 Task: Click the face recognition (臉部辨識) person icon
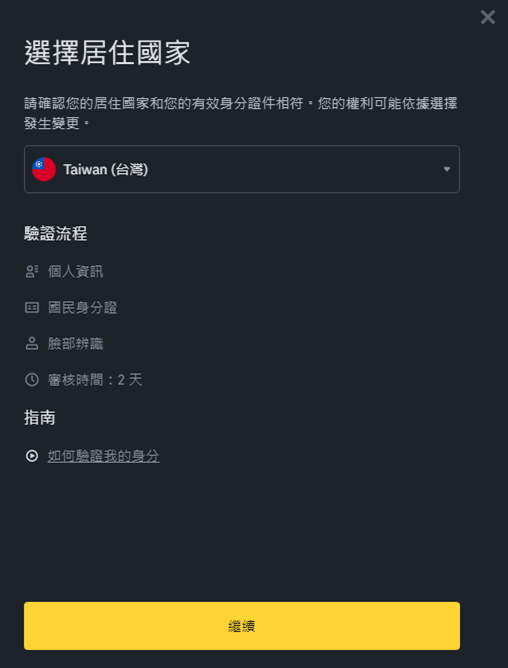point(32,343)
